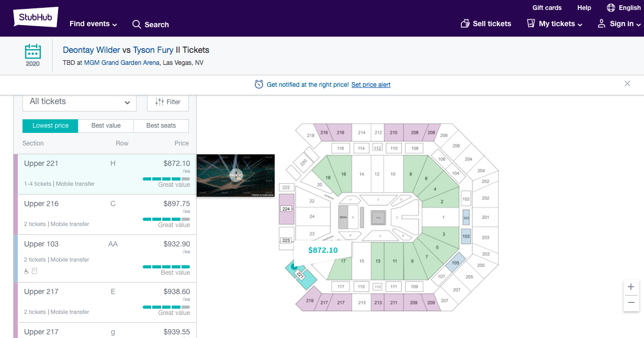
Task: Click the language globe icon
Action: [611, 8]
